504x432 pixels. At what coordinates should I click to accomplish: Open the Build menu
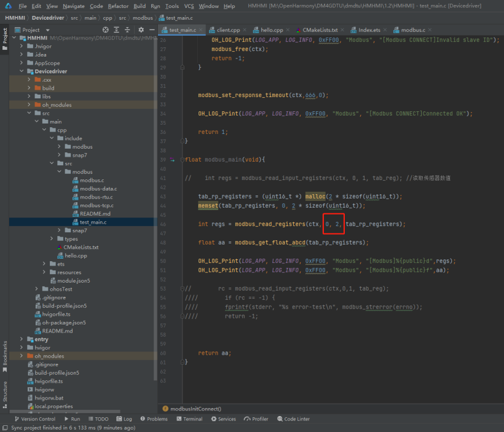(140, 6)
